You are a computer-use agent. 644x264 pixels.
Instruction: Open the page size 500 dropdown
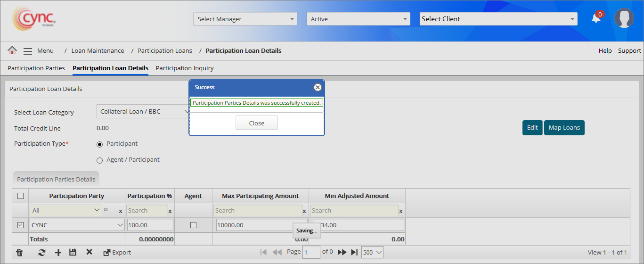click(372, 253)
